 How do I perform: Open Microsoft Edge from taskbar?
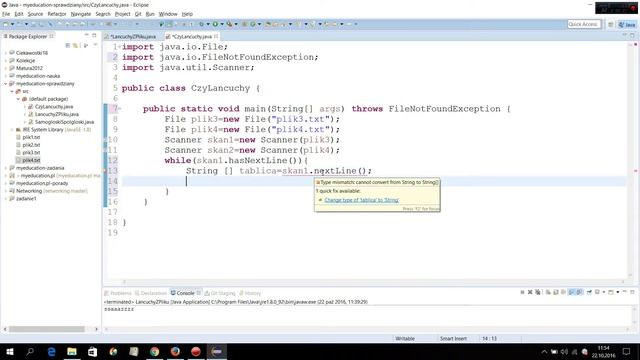pos(51,351)
